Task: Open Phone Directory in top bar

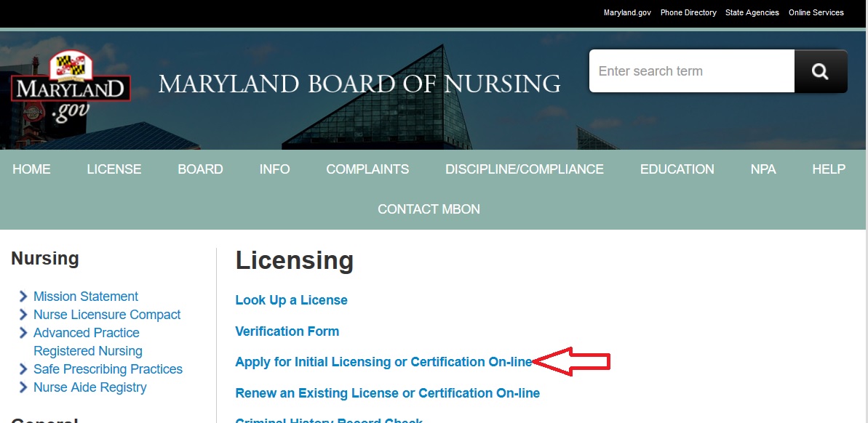Action: click(688, 12)
